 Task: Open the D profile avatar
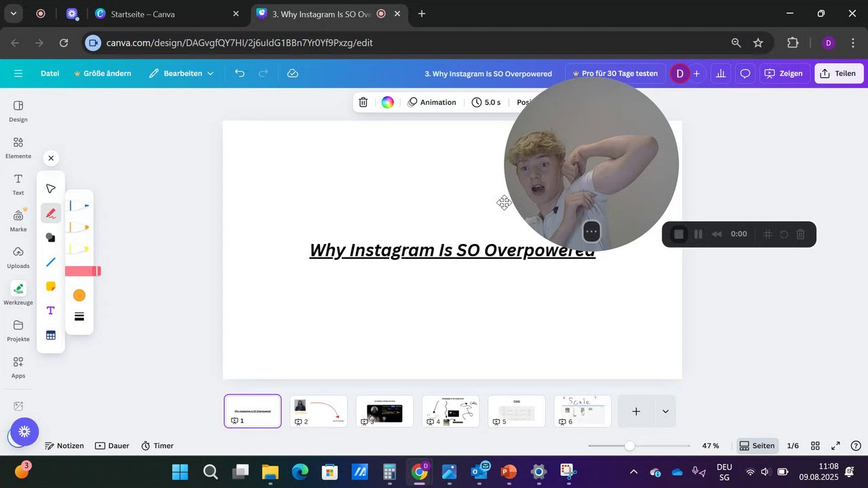tap(679, 73)
